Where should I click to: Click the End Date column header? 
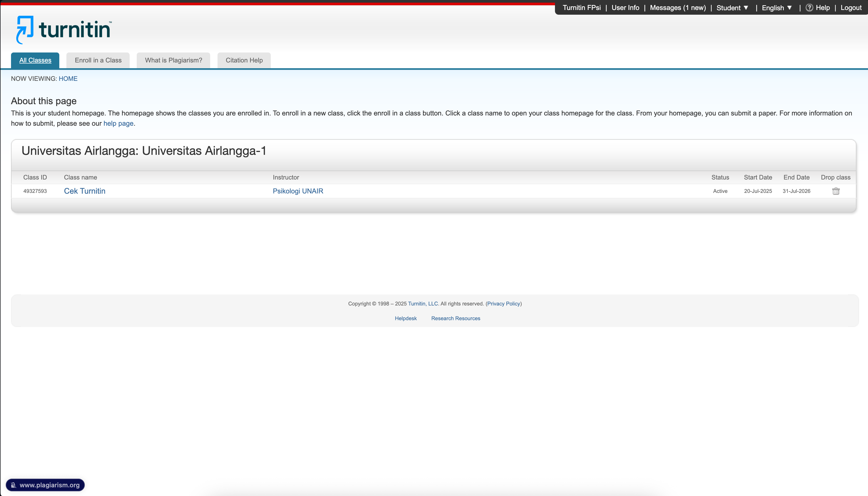pos(796,177)
